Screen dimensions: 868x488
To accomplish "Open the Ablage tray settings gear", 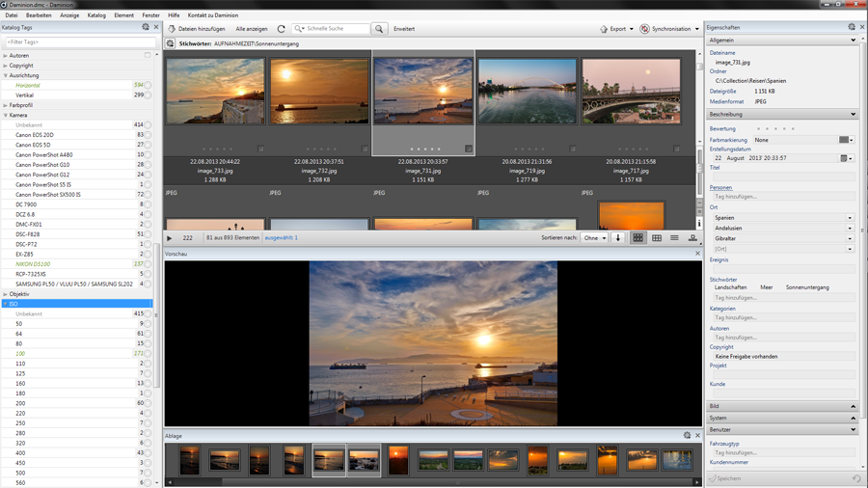I will 687,435.
